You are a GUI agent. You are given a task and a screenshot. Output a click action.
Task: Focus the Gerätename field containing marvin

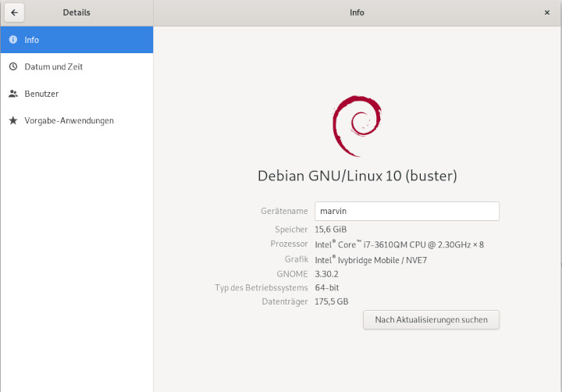pyautogui.click(x=407, y=212)
